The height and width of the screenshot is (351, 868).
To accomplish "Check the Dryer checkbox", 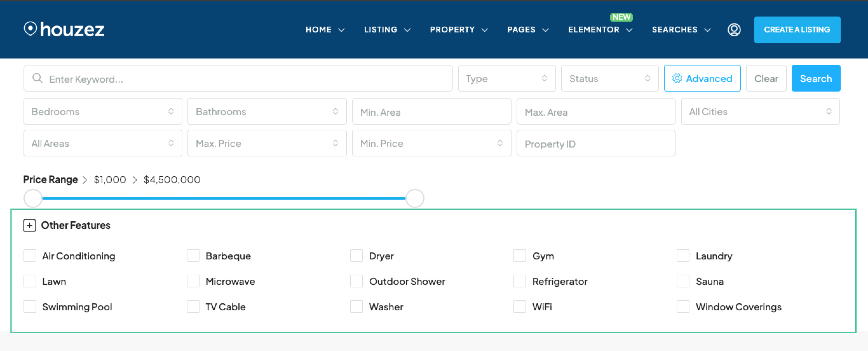I will pyautogui.click(x=356, y=256).
